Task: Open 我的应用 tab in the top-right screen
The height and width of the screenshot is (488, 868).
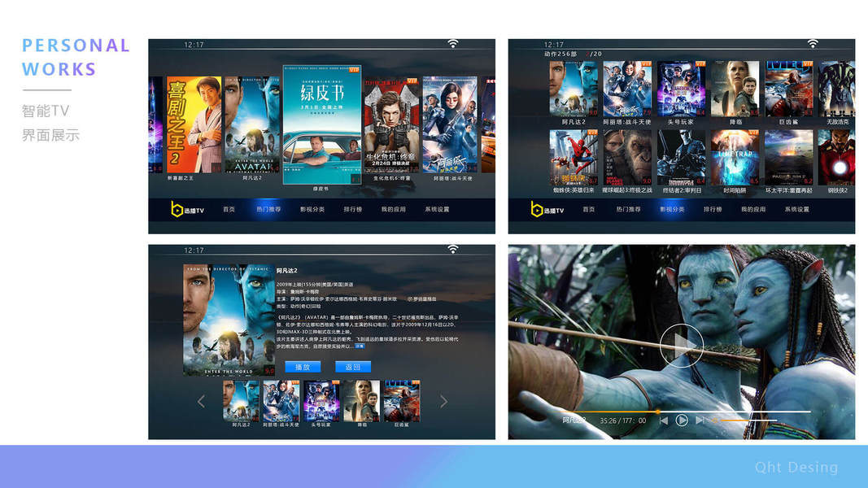Action: (752, 209)
